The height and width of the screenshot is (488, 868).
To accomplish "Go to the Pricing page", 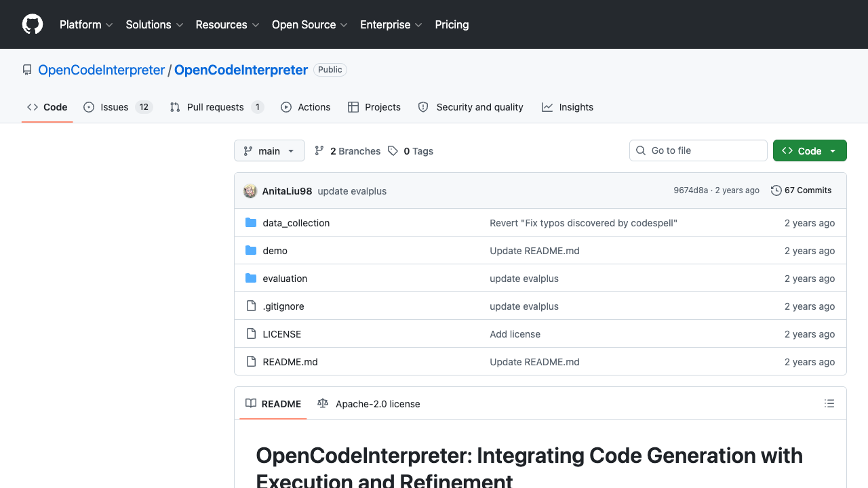I will [452, 24].
